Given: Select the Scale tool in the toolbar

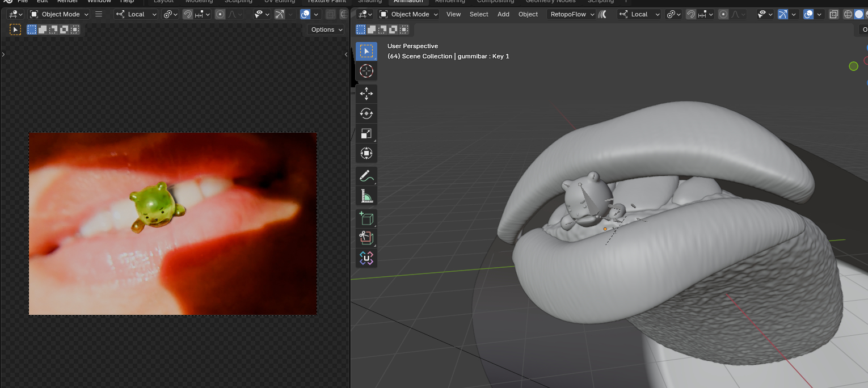Looking at the screenshot, I should (366, 134).
